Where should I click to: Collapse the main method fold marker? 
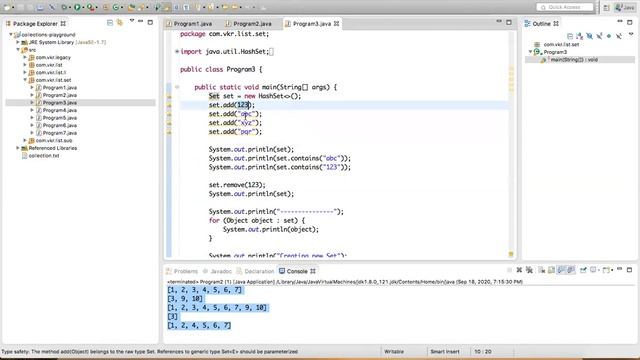click(177, 87)
